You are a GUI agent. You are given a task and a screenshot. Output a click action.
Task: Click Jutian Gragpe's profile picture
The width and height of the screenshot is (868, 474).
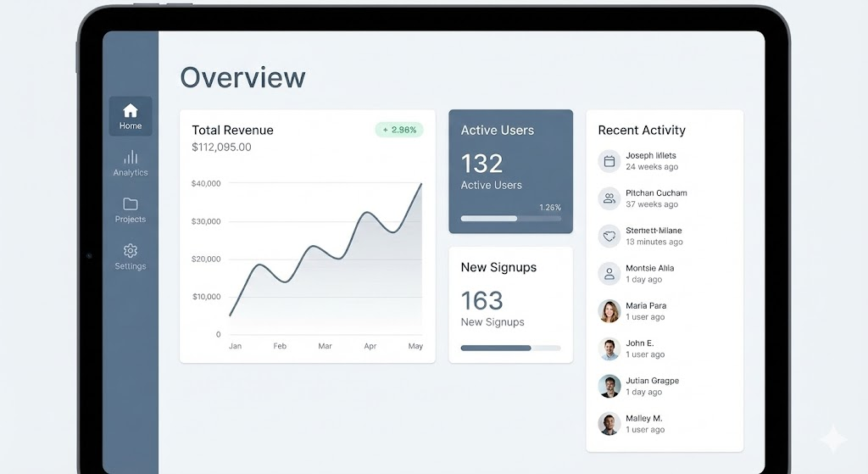point(609,387)
